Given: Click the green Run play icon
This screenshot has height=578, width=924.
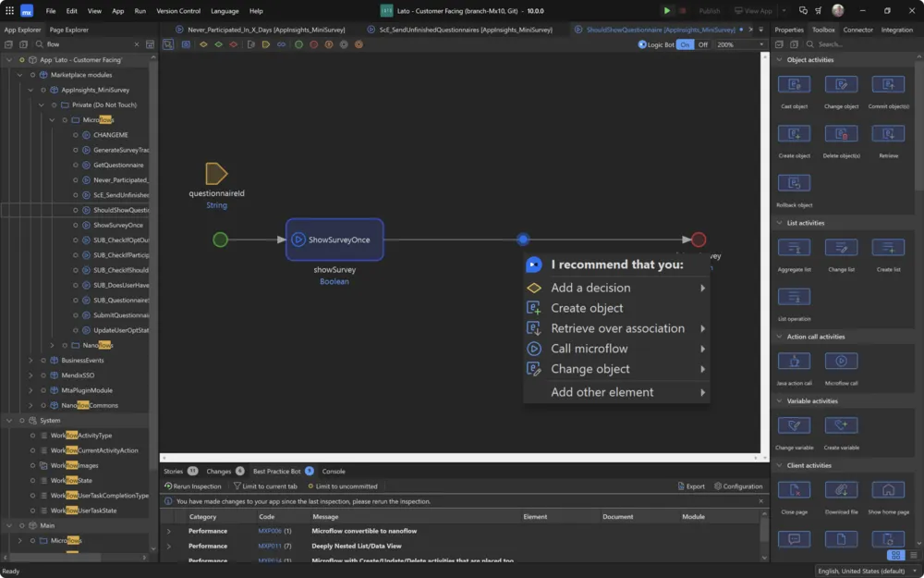Looking at the screenshot, I should pos(666,10).
